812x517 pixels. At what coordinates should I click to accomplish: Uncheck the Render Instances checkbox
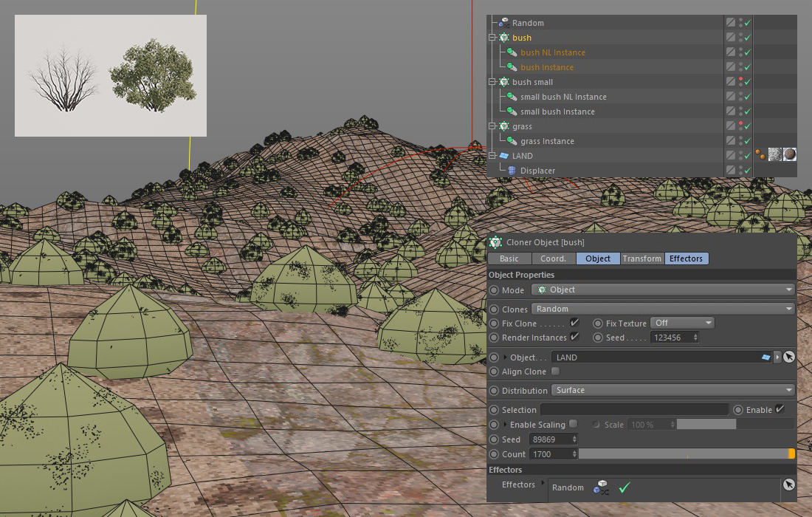tap(574, 338)
